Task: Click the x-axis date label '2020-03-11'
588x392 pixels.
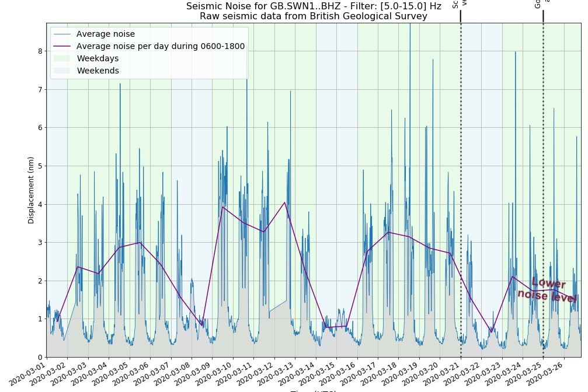Action: click(235, 374)
